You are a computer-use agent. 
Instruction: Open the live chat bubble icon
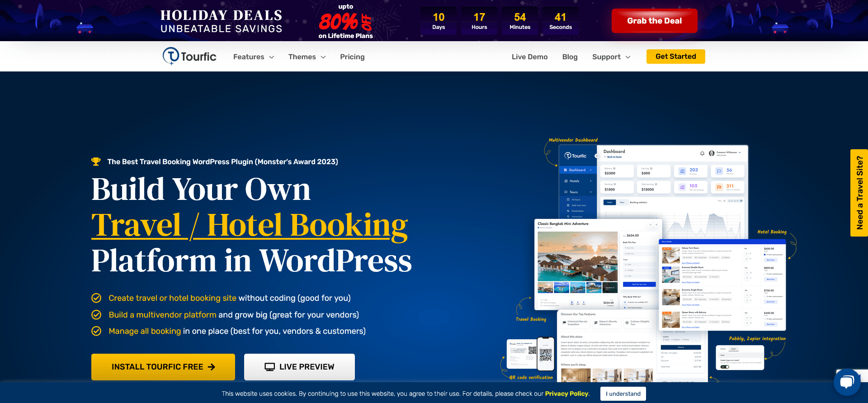coord(847,382)
